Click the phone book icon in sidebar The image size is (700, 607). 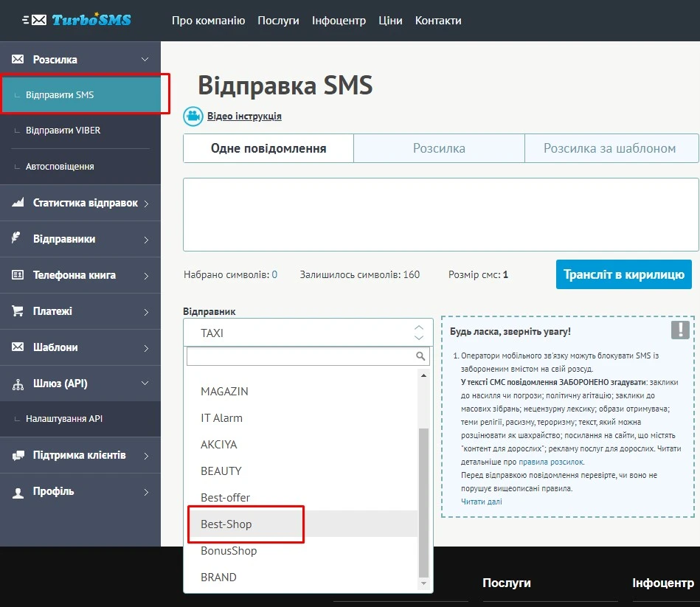coord(18,275)
